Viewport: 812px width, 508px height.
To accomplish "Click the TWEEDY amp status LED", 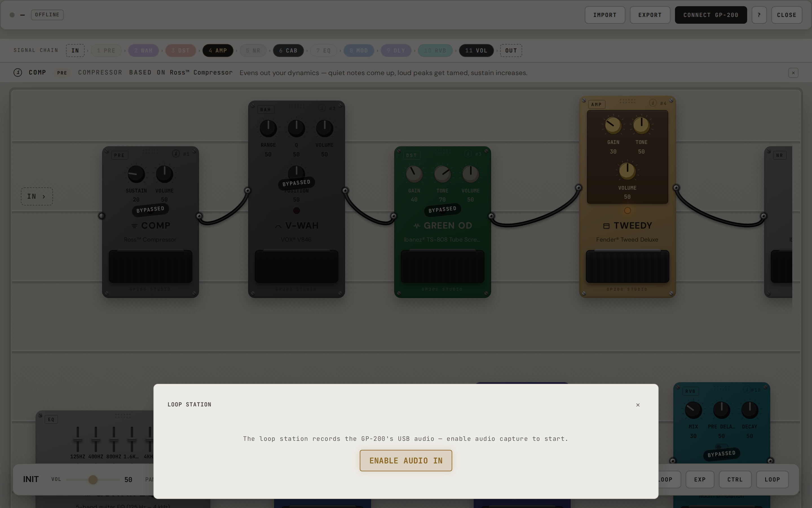I will [x=627, y=211].
